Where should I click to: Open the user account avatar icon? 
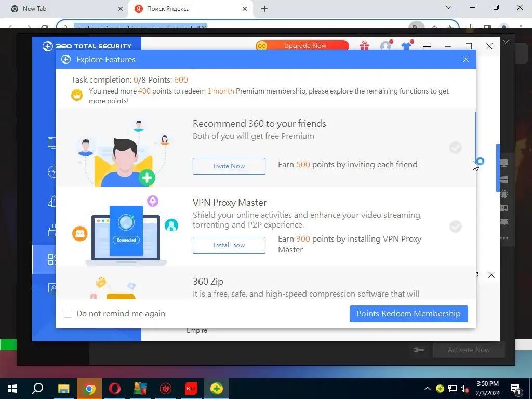point(385,46)
